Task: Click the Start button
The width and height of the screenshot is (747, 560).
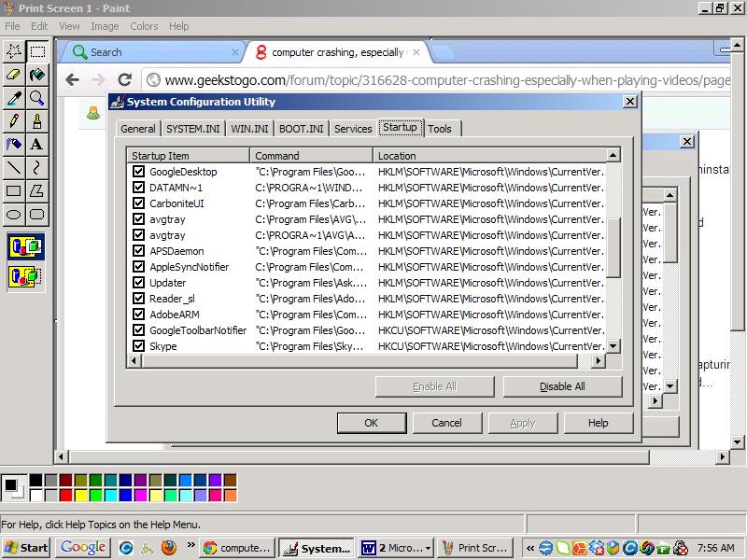Action: (26, 548)
